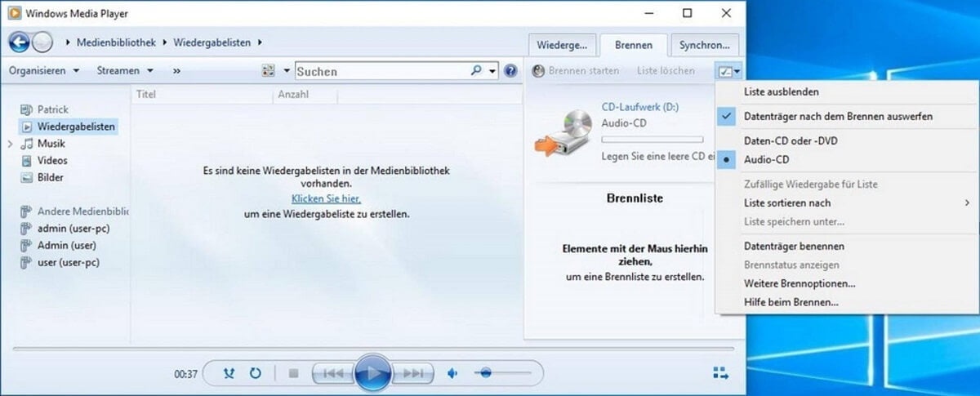This screenshot has height=396, width=980.
Task: Click the Brennliste heading
Action: (635, 198)
